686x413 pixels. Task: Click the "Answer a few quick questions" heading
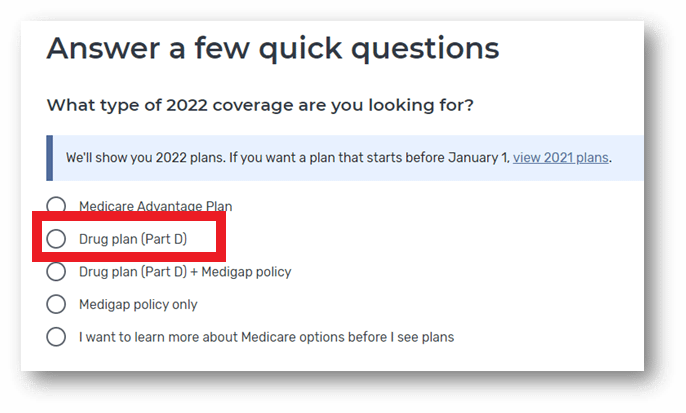point(272,48)
